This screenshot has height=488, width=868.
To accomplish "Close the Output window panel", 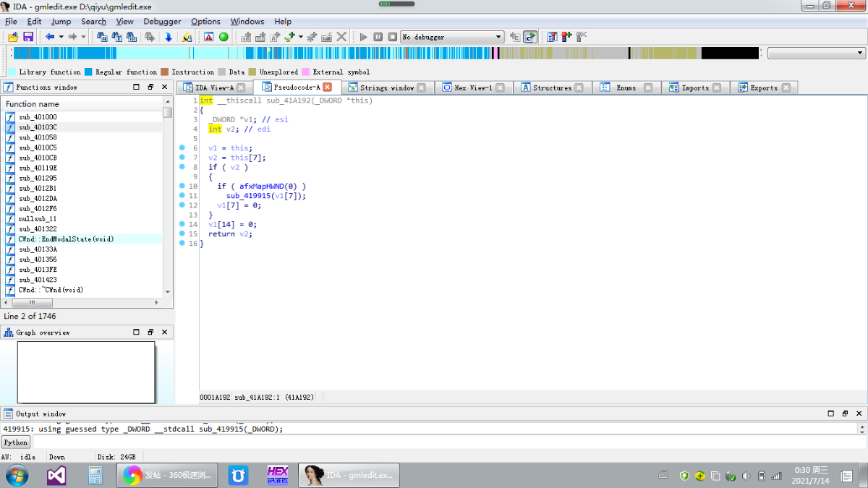I will 859,414.
